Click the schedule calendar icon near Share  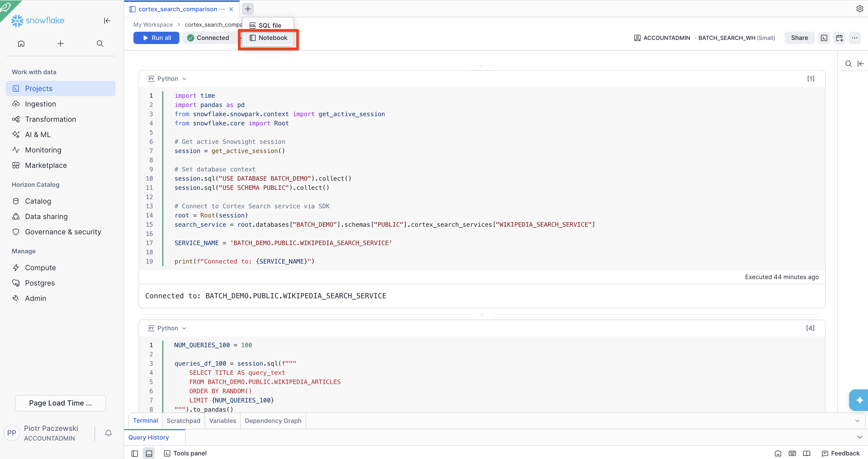tap(839, 38)
